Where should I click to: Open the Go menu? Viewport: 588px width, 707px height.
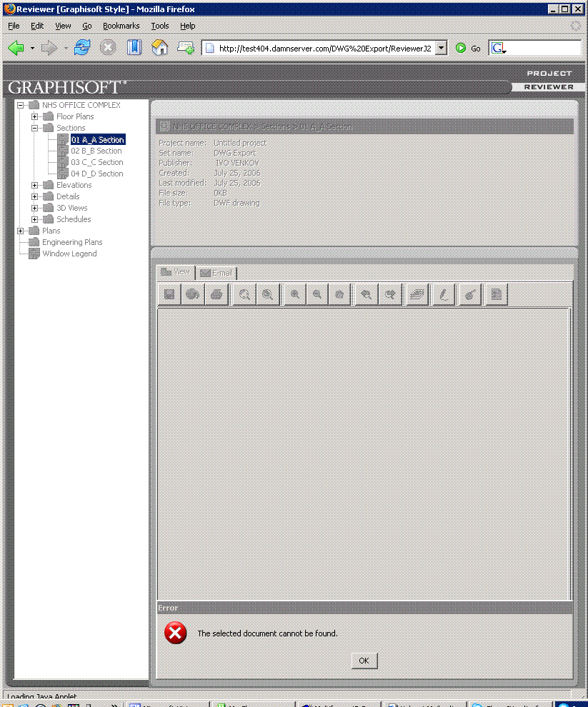(87, 26)
